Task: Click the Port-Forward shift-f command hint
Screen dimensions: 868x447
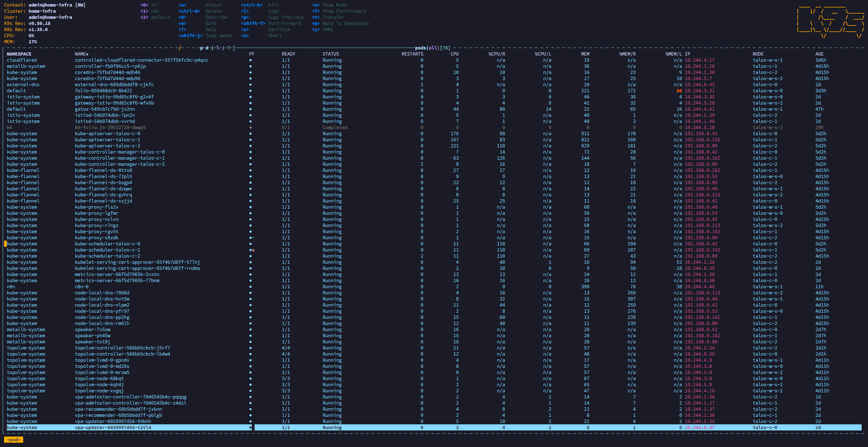Action: pyautogui.click(x=284, y=23)
